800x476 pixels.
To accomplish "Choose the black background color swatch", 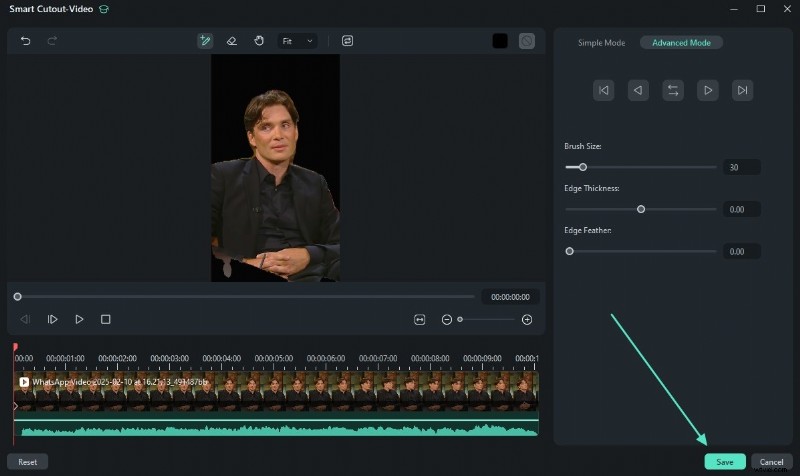I will (x=500, y=41).
